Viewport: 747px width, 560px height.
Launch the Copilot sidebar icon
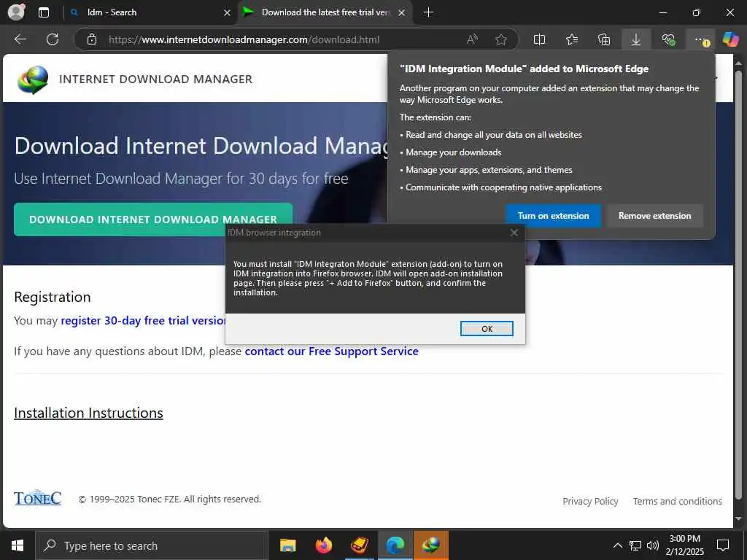click(x=730, y=39)
